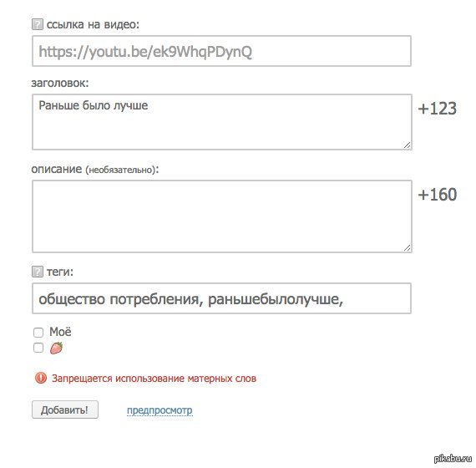Open the 'предпросмотр' preview link
Viewport: 476px width, 468px height.
pyautogui.click(x=160, y=410)
